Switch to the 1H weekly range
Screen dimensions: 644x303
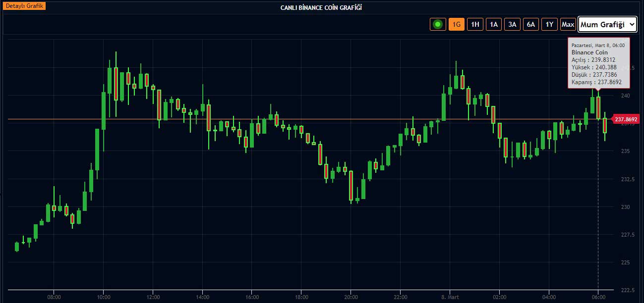pyautogui.click(x=475, y=24)
